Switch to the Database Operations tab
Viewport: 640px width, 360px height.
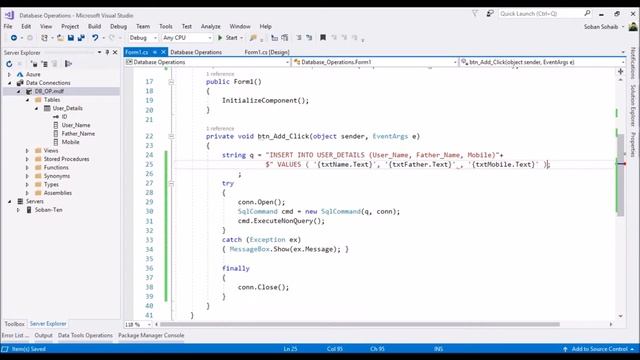tap(196, 52)
